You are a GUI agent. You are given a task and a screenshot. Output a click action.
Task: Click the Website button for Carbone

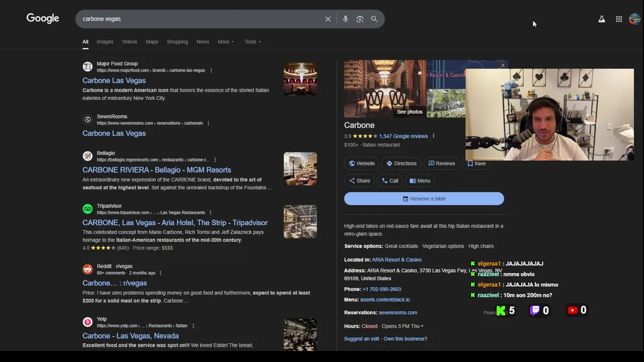point(362,163)
